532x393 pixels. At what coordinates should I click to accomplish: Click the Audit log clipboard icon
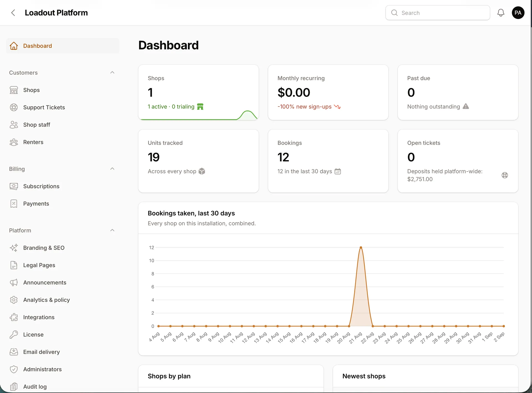pyautogui.click(x=14, y=387)
